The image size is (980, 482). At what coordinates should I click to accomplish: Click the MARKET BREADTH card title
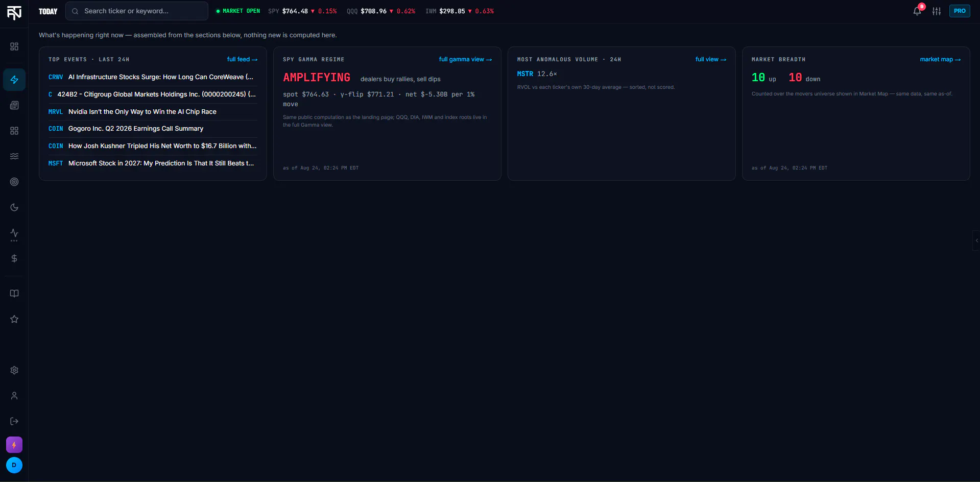click(x=778, y=60)
